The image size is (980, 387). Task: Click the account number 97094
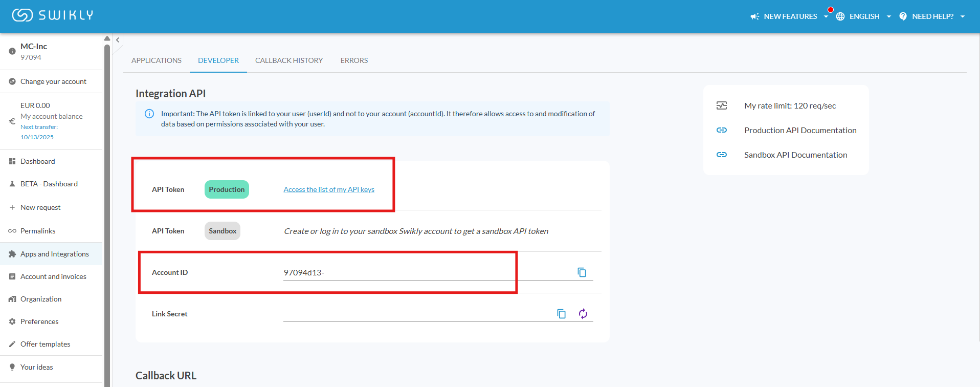pos(31,57)
